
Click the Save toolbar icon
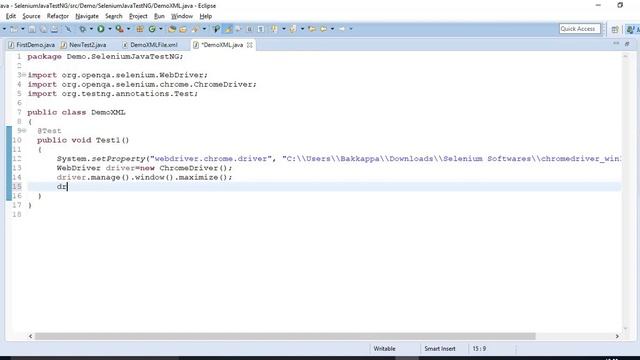[32, 29]
